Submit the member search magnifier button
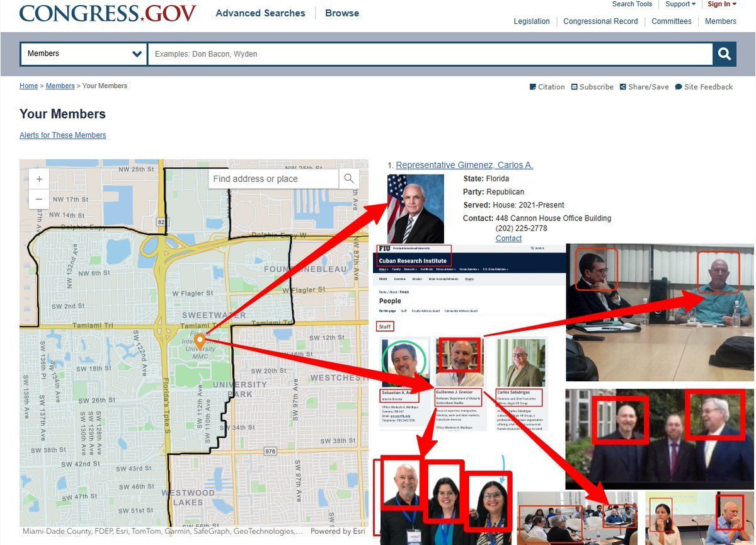This screenshot has width=756, height=545. click(x=724, y=54)
